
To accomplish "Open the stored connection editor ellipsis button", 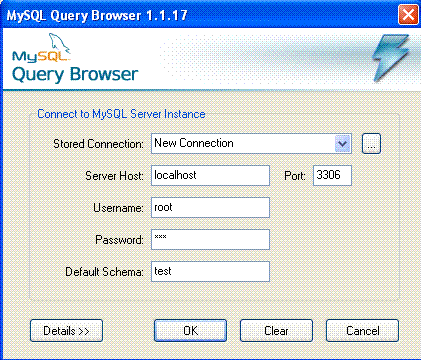I will coord(371,144).
